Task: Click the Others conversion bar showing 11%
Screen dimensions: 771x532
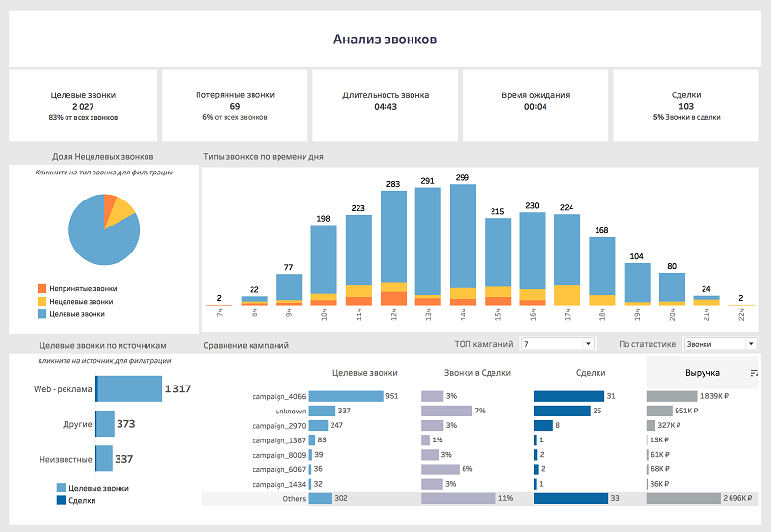Action: click(x=459, y=498)
